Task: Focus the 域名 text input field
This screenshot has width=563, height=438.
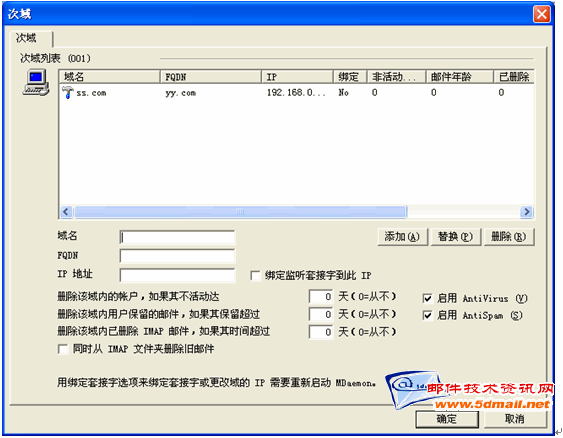Action: point(177,238)
